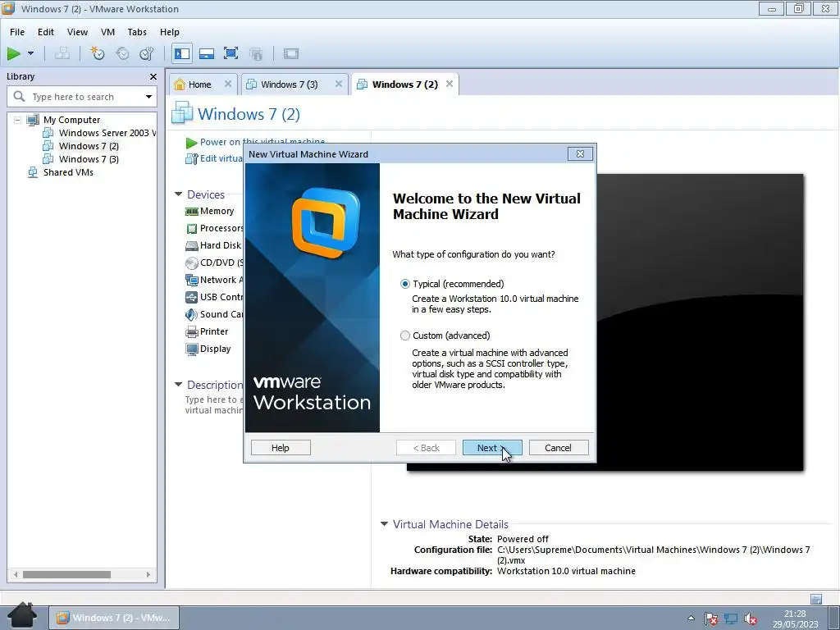Show hidden system tray icons arrow
The height and width of the screenshot is (630, 840).
click(x=691, y=618)
